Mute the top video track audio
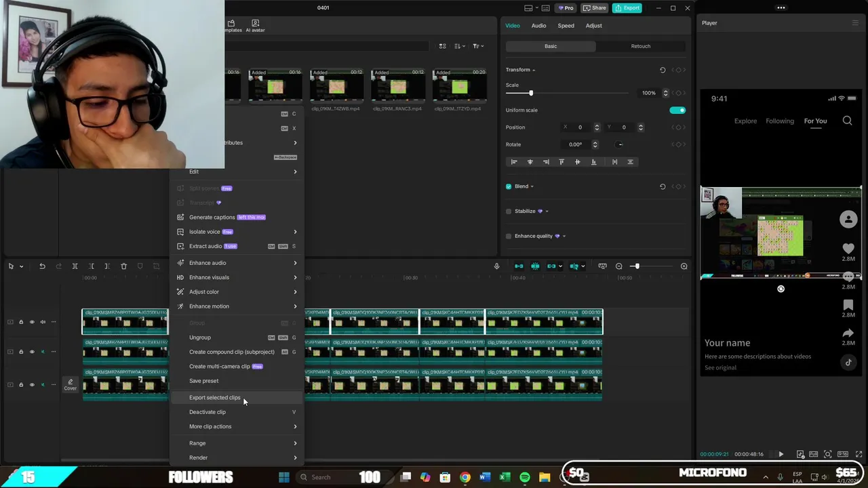This screenshot has height=488, width=868. click(43, 322)
